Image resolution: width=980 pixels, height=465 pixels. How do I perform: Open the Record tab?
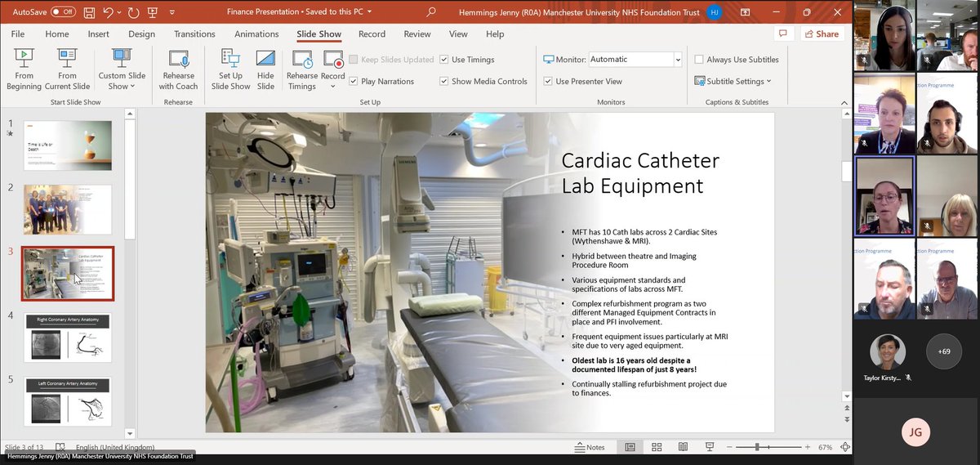[372, 34]
